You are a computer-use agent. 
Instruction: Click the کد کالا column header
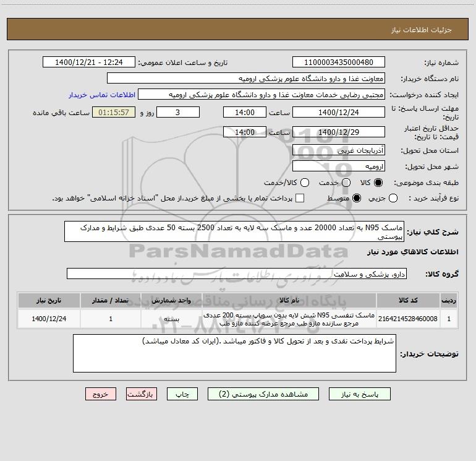(408, 300)
